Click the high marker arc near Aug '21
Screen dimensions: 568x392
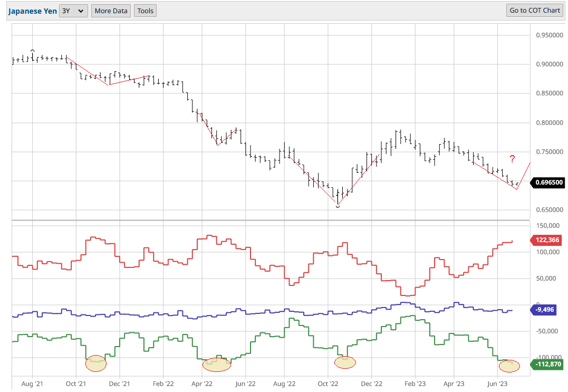tap(33, 51)
